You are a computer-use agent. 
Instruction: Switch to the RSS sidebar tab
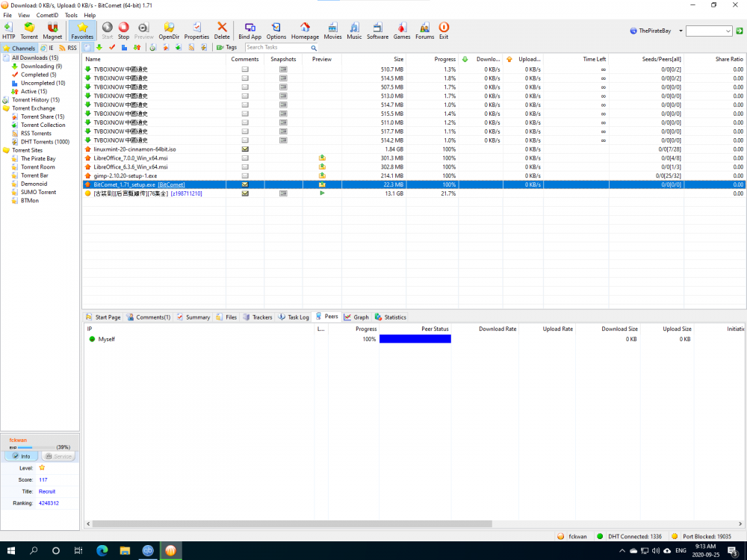68,48
